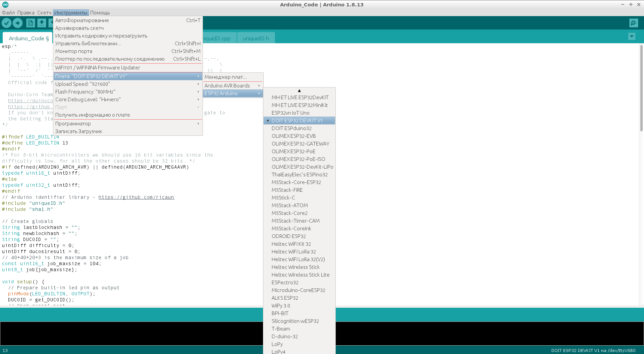Select board OLIMEX ESP32-EVB
644x354 pixels.
pyautogui.click(x=299, y=136)
